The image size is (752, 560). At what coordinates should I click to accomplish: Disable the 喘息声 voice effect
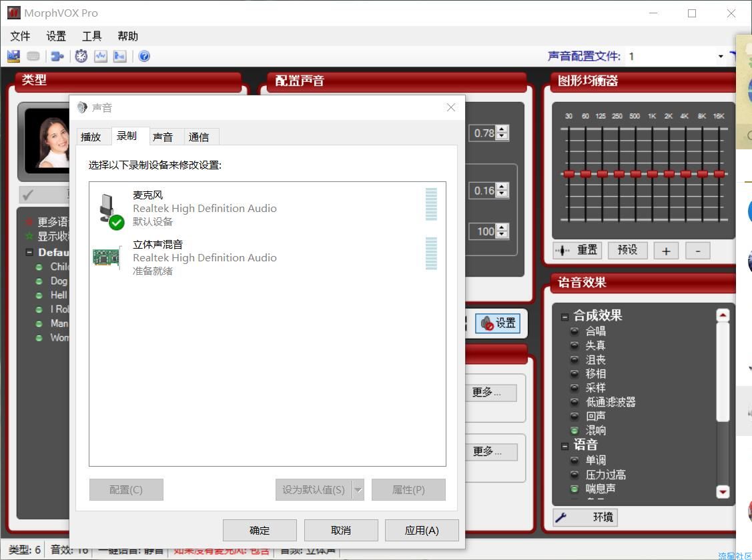pos(574,489)
